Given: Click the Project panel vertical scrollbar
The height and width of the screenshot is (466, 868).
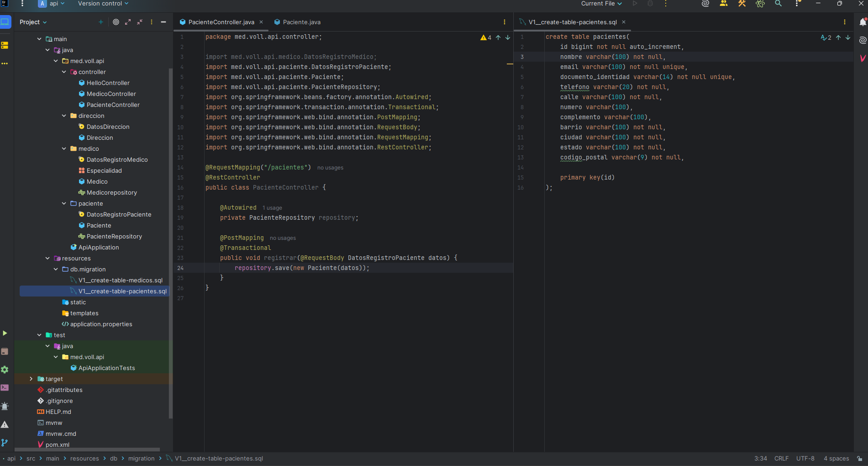Looking at the screenshot, I should (171, 243).
